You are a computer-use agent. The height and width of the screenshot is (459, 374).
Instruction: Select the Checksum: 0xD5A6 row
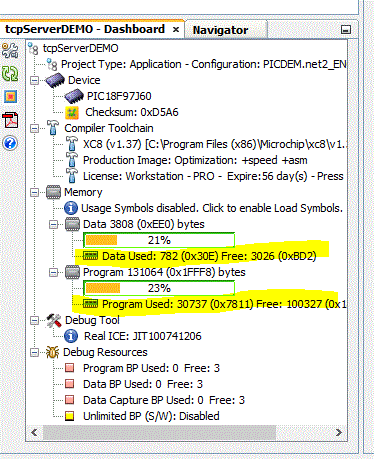[132, 112]
